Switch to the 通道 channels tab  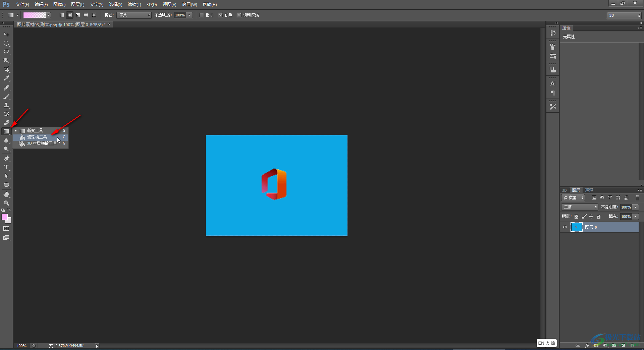pos(589,190)
